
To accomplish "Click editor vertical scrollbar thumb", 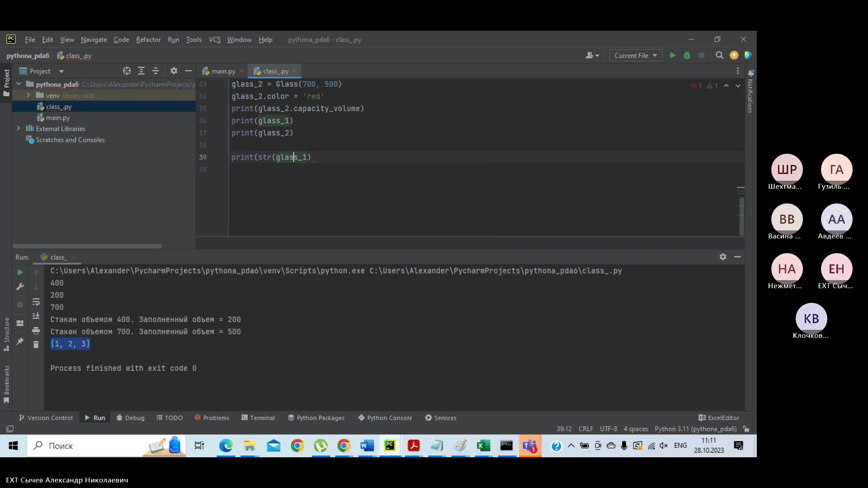I will click(x=741, y=216).
